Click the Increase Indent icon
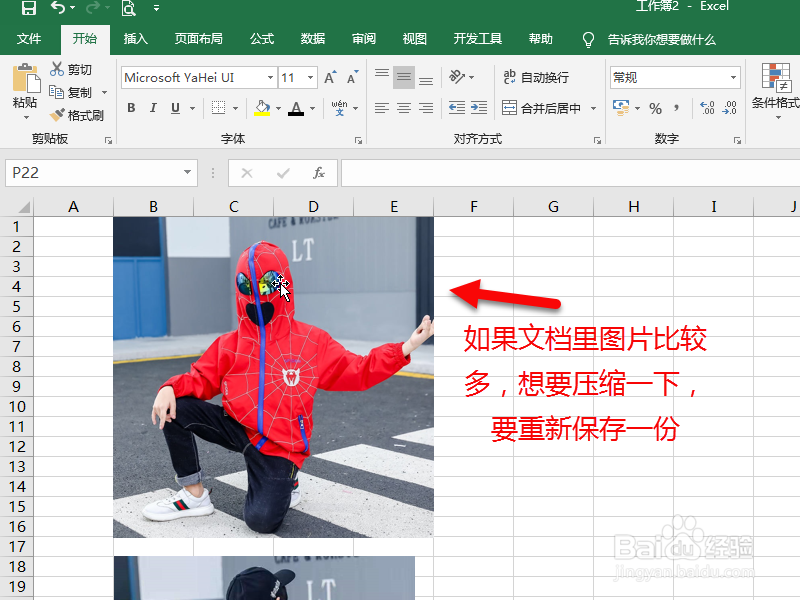Viewport: 800px width, 600px height. [x=479, y=108]
